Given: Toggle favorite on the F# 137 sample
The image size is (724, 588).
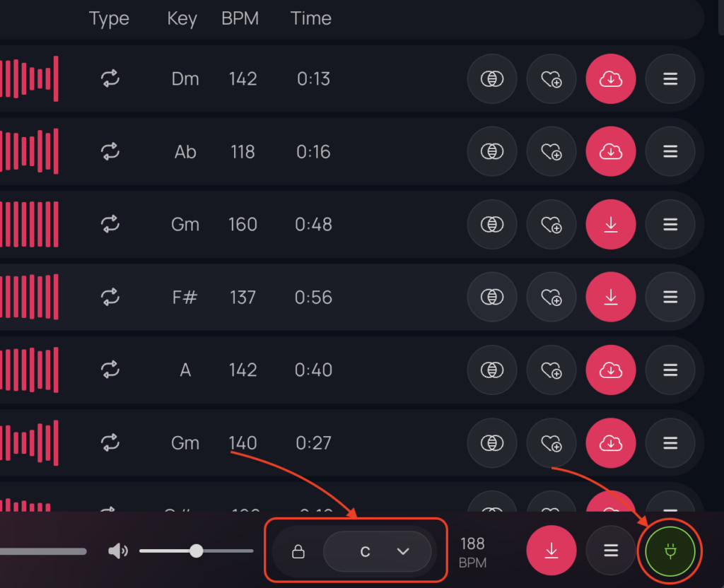Looking at the screenshot, I should click(551, 298).
